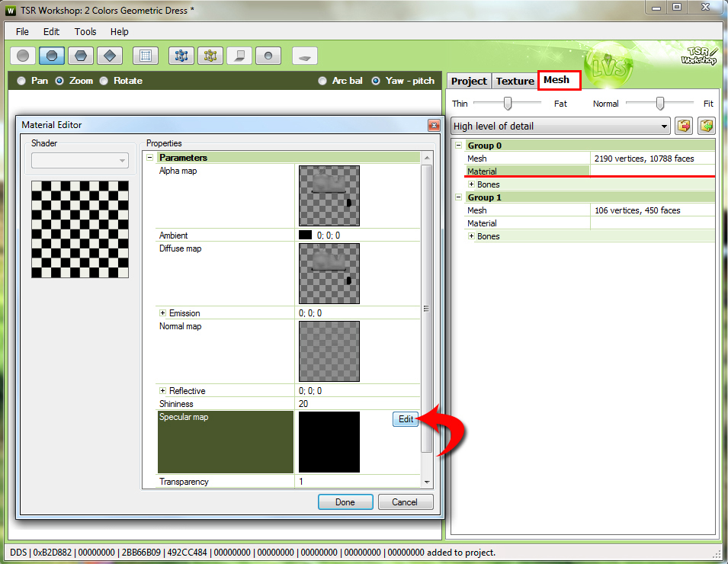Viewport: 728px width, 564px height.
Task: Open the Help menu
Action: (120, 31)
